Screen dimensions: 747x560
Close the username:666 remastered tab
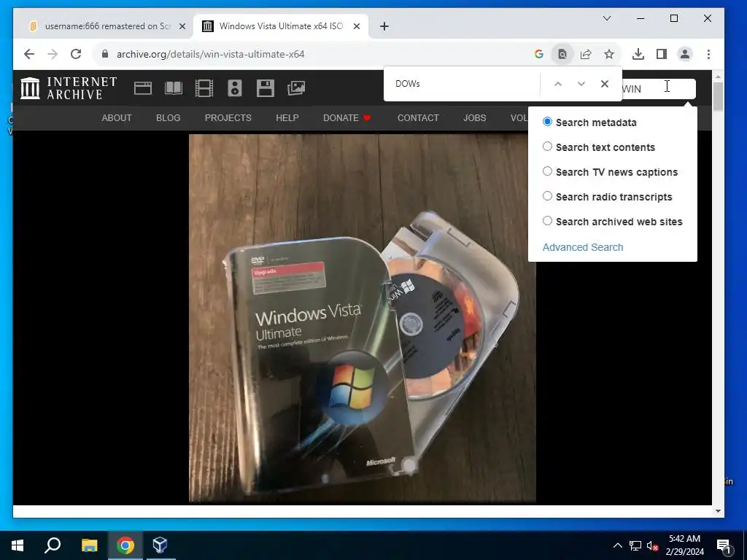click(x=182, y=26)
